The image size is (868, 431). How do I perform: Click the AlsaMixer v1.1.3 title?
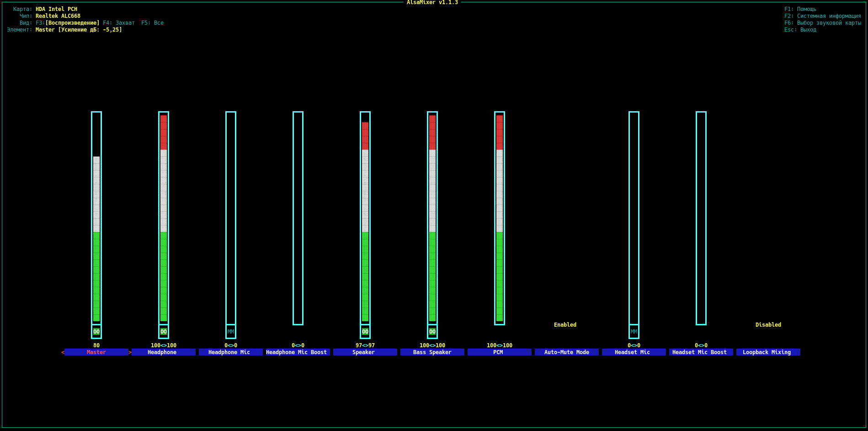[432, 3]
